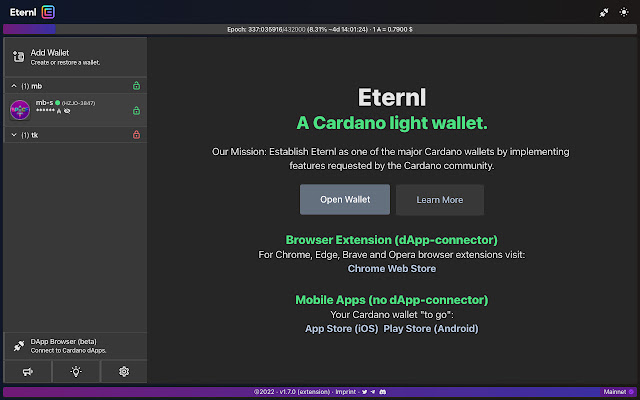Toggle light/dark theme with the sun icon

pyautogui.click(x=625, y=12)
